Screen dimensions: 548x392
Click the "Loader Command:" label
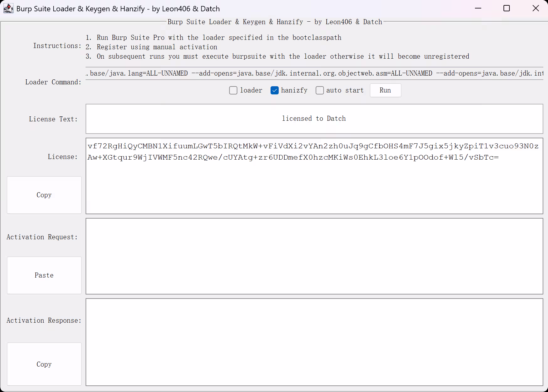coord(53,82)
